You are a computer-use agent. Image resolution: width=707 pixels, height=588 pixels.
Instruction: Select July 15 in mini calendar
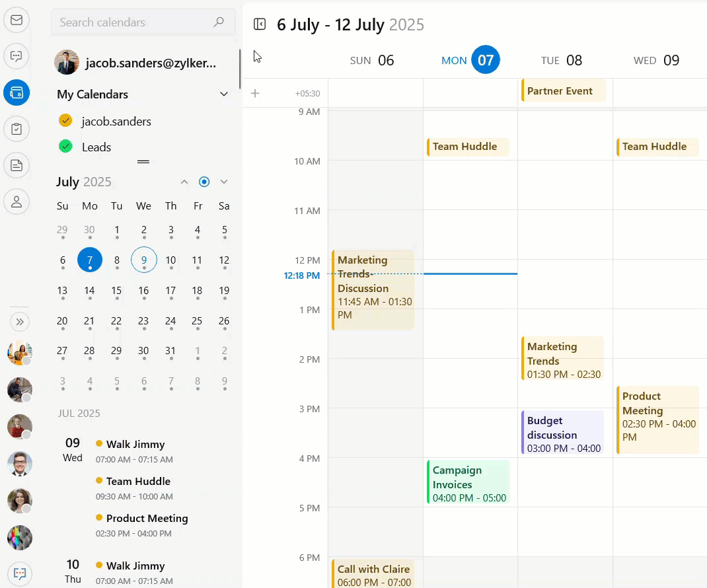tap(116, 291)
